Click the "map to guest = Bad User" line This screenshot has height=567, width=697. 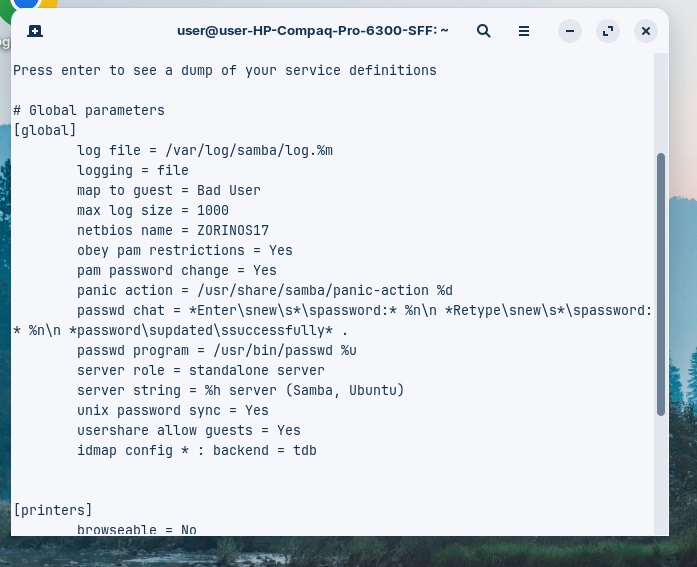168,190
